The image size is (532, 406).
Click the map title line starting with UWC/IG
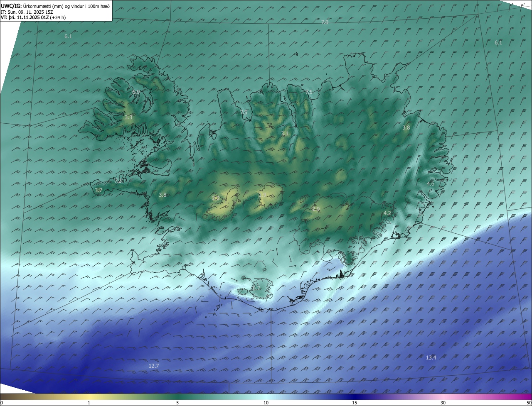55,5
